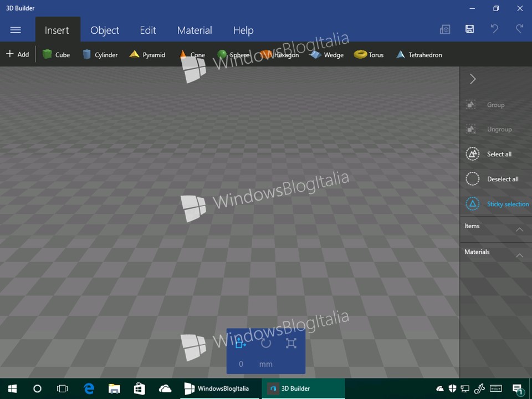Screen dimensions: 532x399
Task: Insert a Cylinder shape
Action: click(100, 55)
